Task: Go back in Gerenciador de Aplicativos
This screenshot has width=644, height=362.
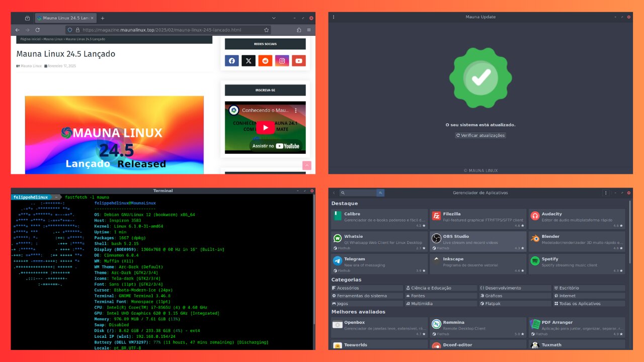Action: tap(334, 193)
